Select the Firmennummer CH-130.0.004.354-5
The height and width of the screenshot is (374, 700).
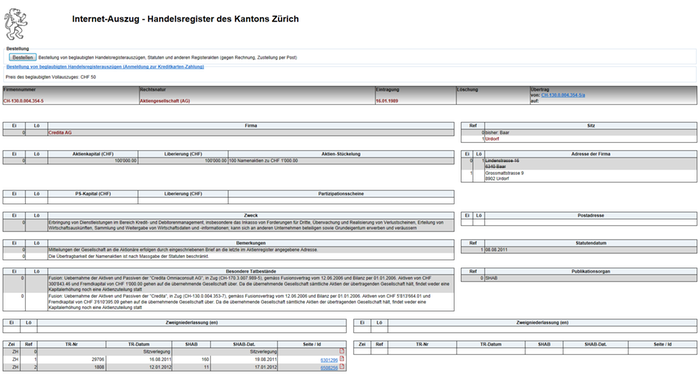pyautogui.click(x=24, y=101)
